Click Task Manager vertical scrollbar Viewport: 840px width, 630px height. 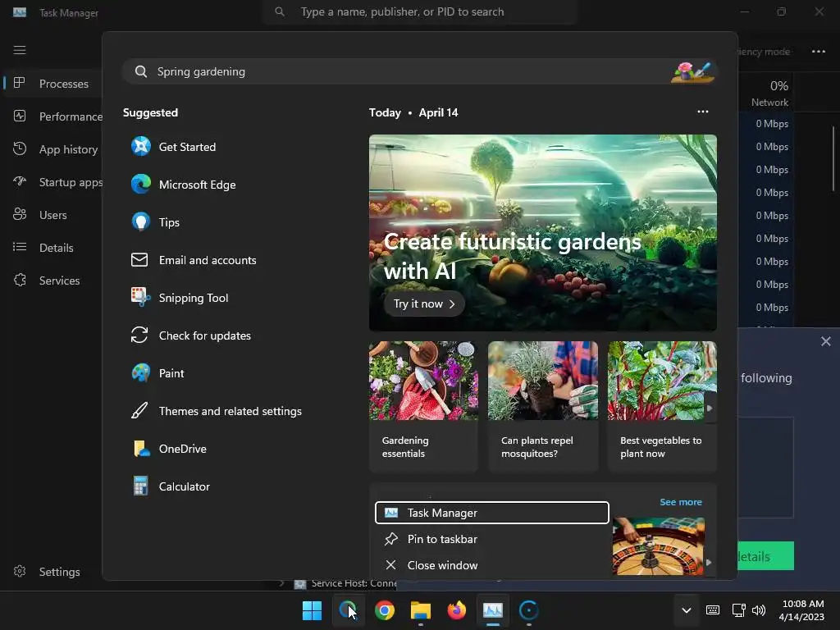(833, 158)
